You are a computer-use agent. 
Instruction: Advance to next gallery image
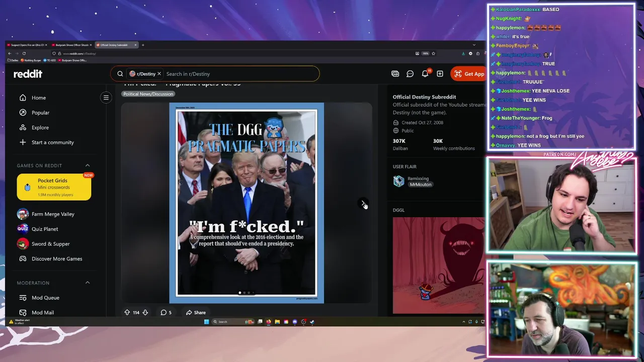pyautogui.click(x=363, y=204)
